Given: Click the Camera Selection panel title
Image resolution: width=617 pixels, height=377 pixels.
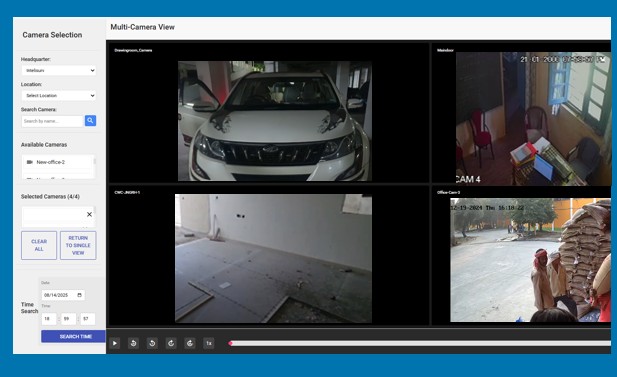Looking at the screenshot, I should coord(52,35).
